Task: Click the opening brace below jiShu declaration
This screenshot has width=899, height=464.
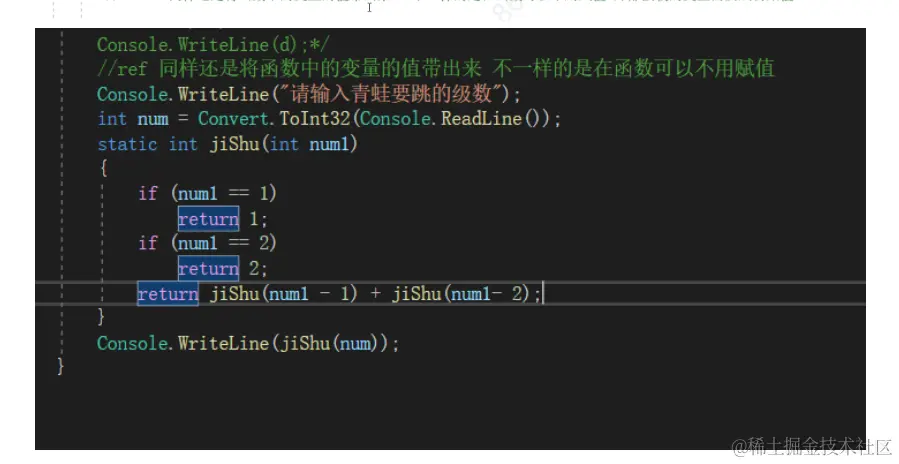Action: (x=103, y=168)
